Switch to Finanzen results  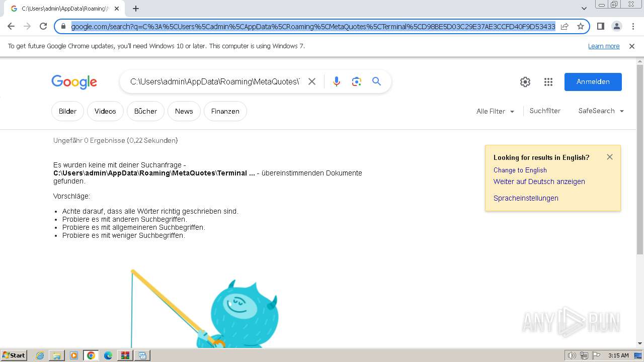pos(225,111)
